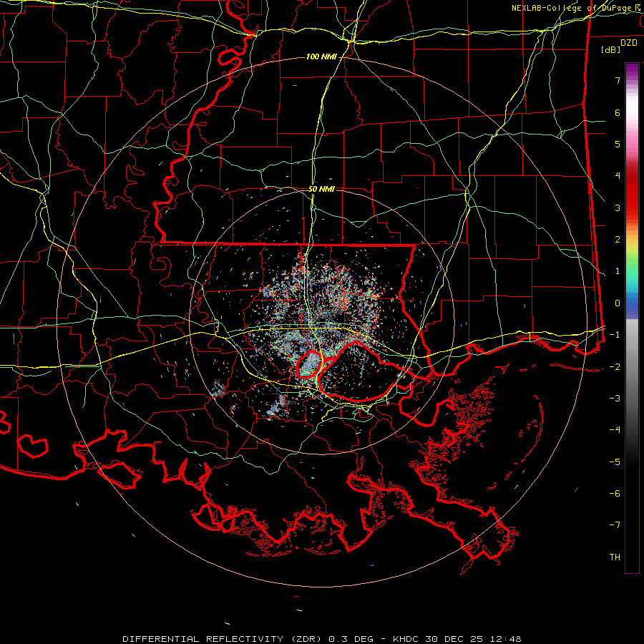Click the 4 value on color scale
The width and height of the screenshot is (644, 644).
tap(618, 176)
